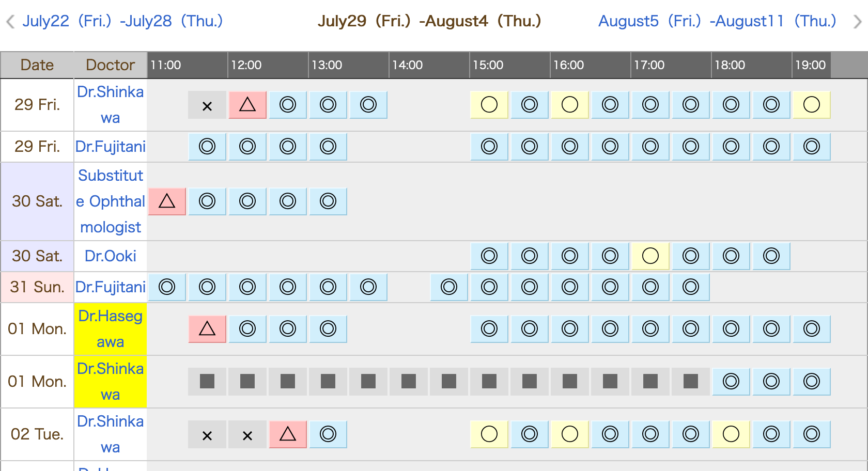868x471 pixels.
Task: Open the Dr.Ooki doctor profile link
Action: pos(110,256)
